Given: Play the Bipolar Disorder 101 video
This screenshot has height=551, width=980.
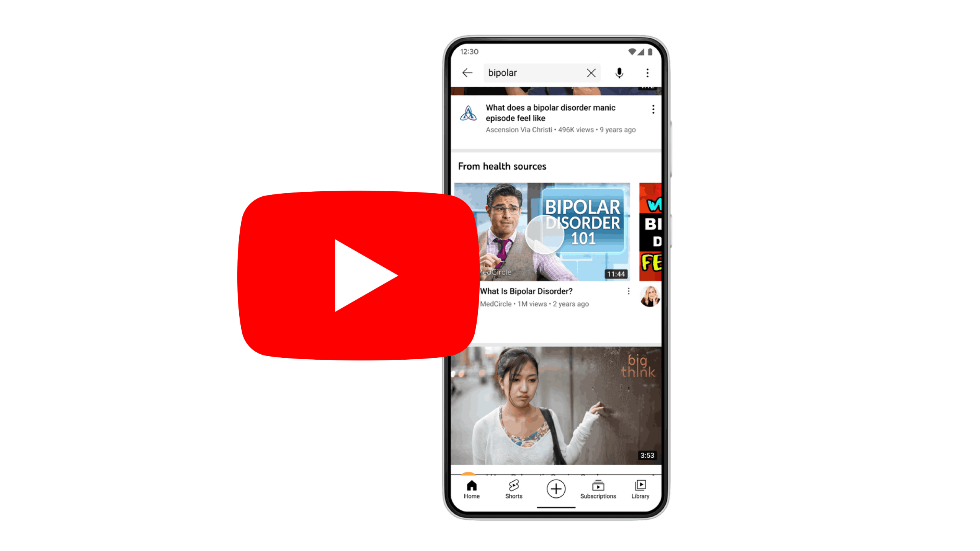Looking at the screenshot, I should (x=542, y=231).
